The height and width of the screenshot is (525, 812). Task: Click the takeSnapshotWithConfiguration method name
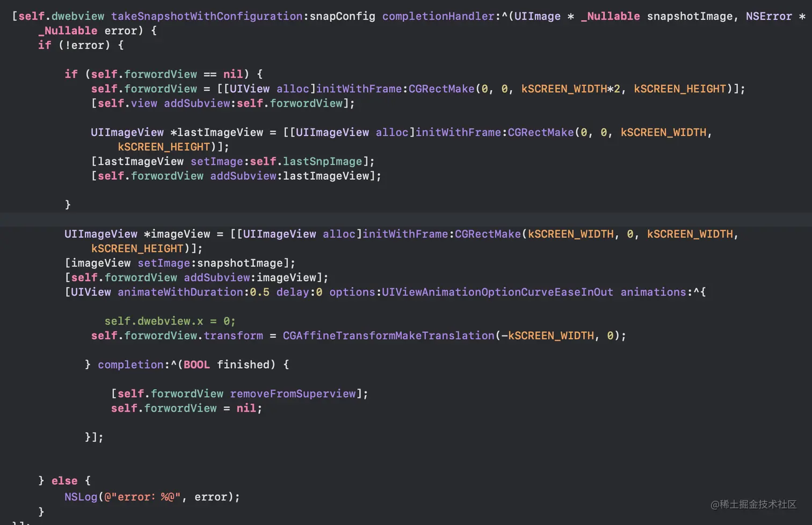(207, 16)
